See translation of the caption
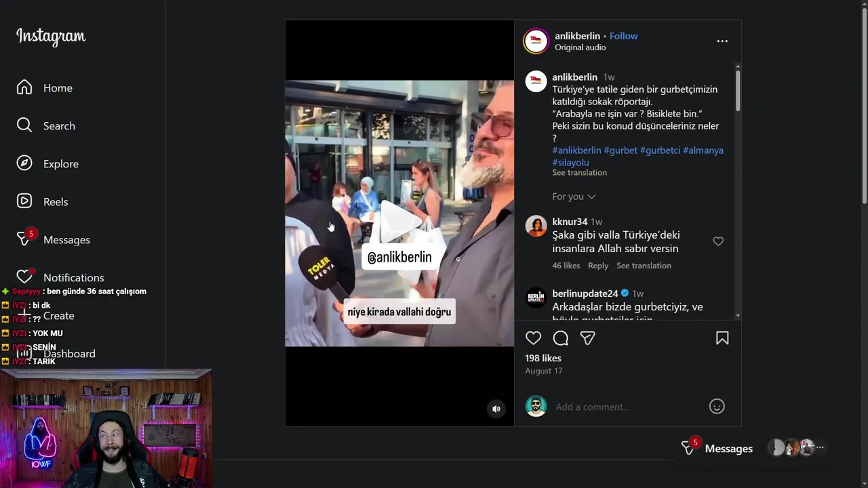 (x=579, y=173)
